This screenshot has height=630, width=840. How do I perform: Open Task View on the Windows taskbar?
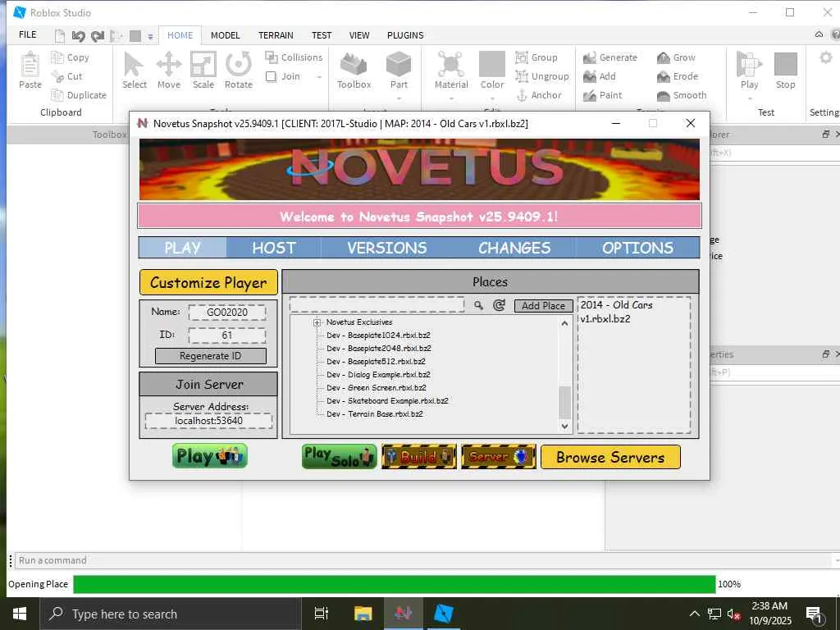pos(321,614)
